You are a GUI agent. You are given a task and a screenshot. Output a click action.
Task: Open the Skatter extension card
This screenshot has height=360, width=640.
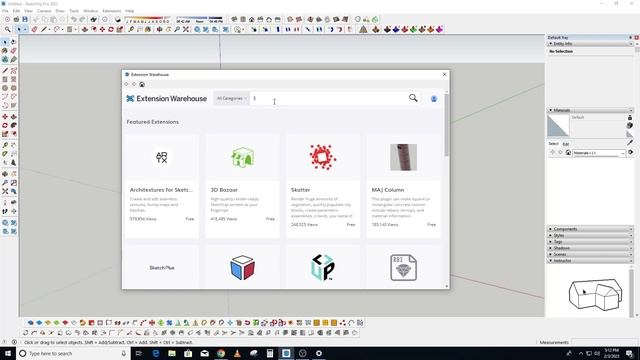pyautogui.click(x=323, y=186)
